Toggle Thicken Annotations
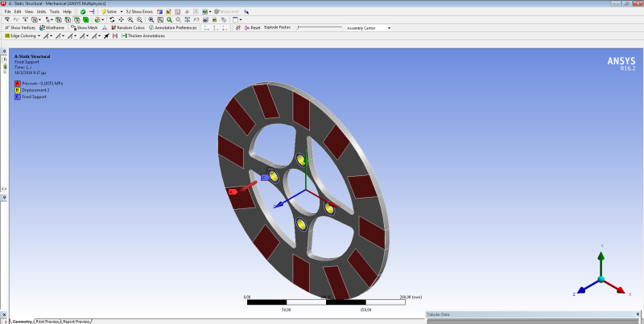 click(x=143, y=36)
